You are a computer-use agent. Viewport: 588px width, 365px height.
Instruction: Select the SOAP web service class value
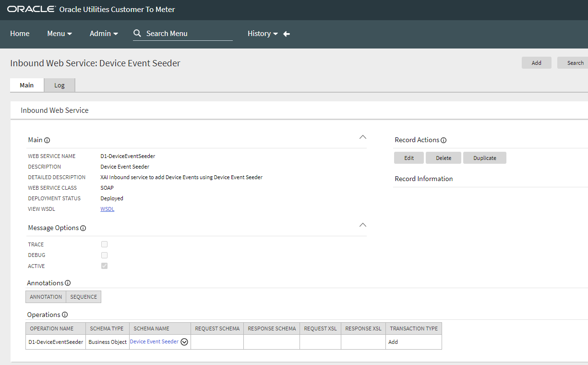pos(107,188)
